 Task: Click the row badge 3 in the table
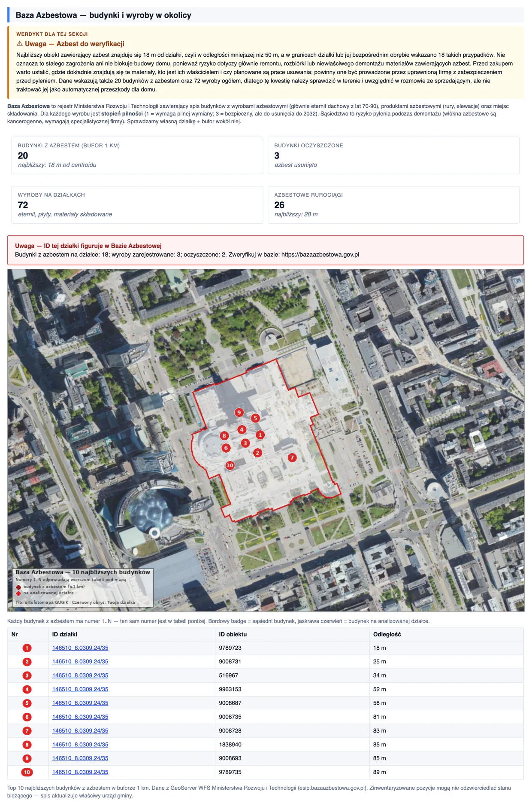(27, 675)
